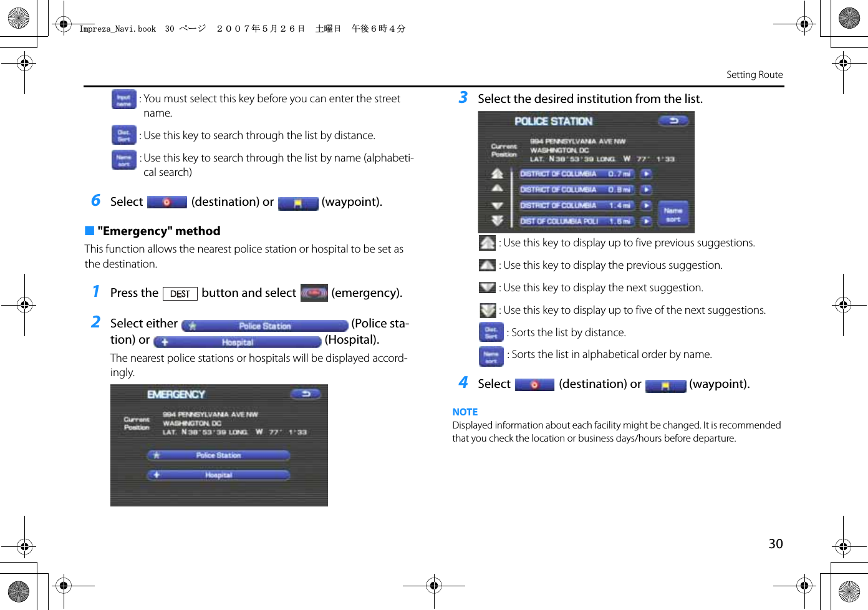
Task: Click the Name sort icon beside 'alphabetical order by name'
Action: point(491,356)
